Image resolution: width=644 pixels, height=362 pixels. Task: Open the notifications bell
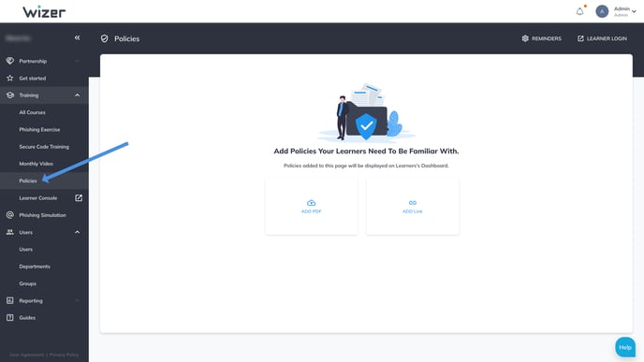pos(579,11)
